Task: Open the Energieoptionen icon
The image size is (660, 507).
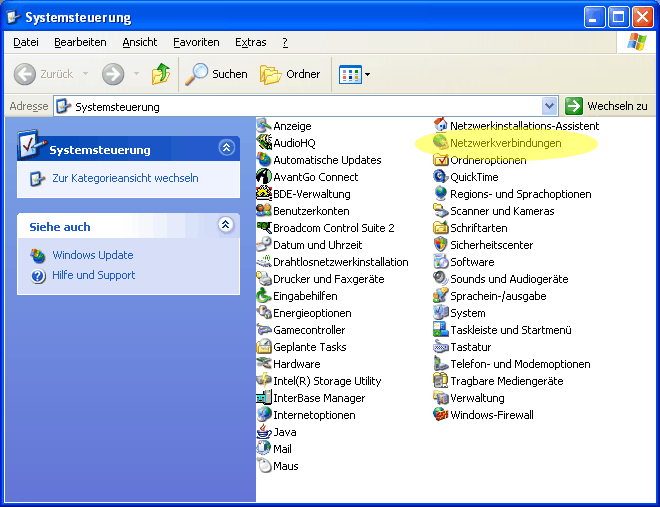Action: pos(264,313)
